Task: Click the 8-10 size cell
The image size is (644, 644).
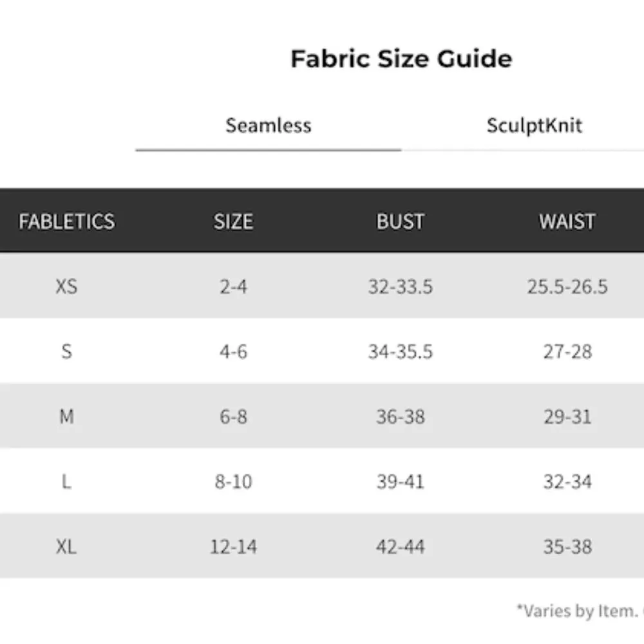Action: coord(233,482)
